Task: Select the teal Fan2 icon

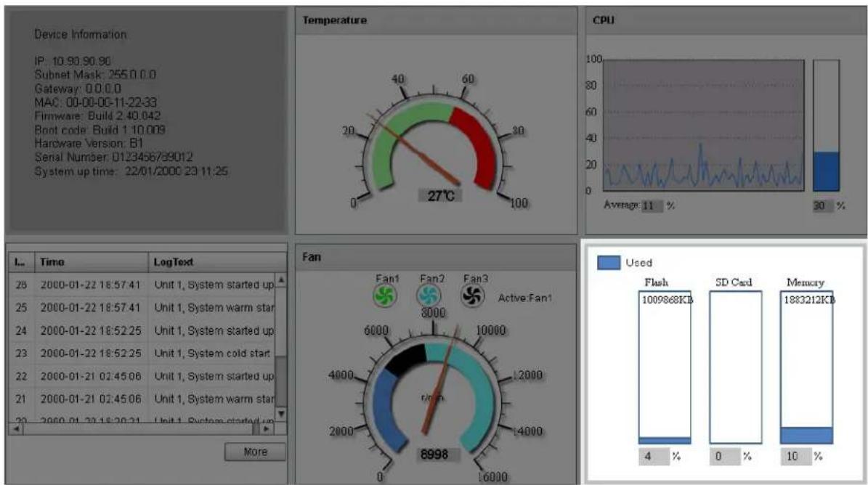Action: pos(429,296)
